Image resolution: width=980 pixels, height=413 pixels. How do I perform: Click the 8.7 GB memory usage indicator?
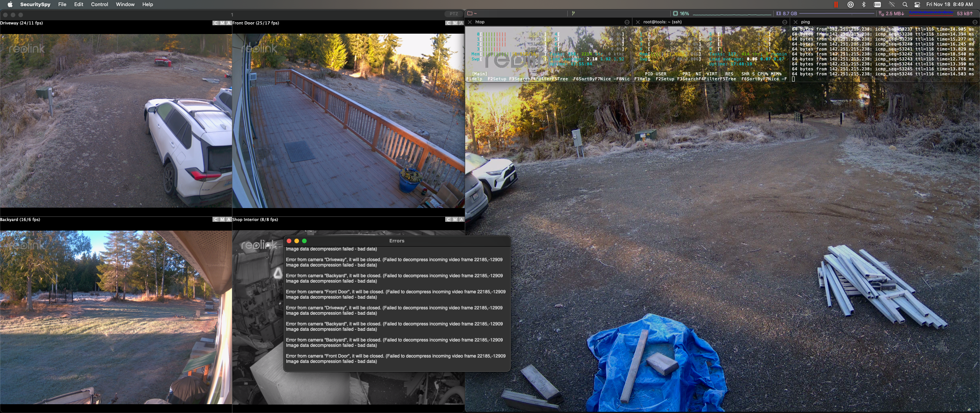coord(787,13)
